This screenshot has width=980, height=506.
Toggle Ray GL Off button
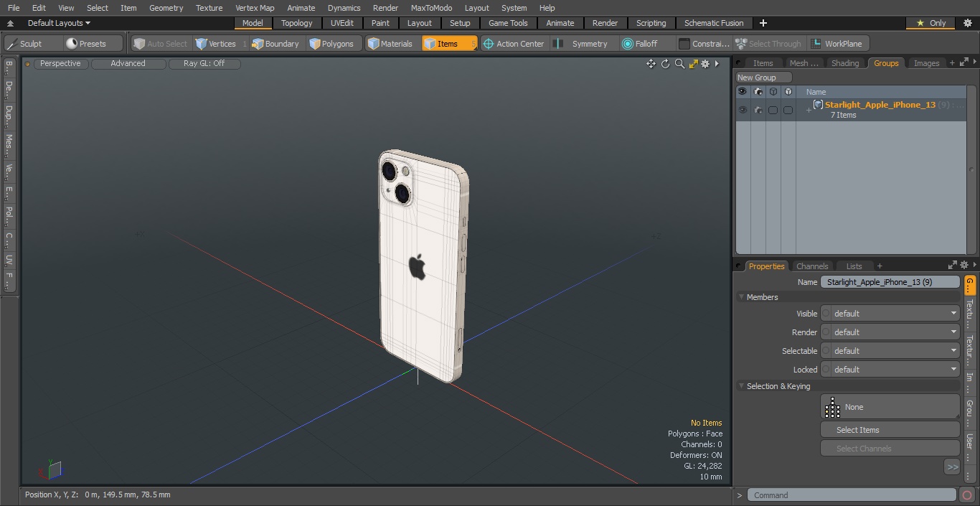[204, 64]
